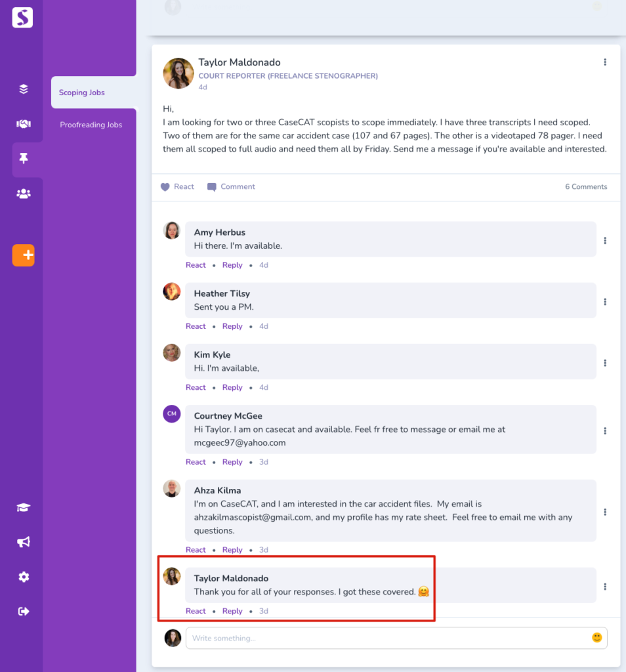
Task: Click Heather Tilsy commenter name
Action: tap(222, 293)
